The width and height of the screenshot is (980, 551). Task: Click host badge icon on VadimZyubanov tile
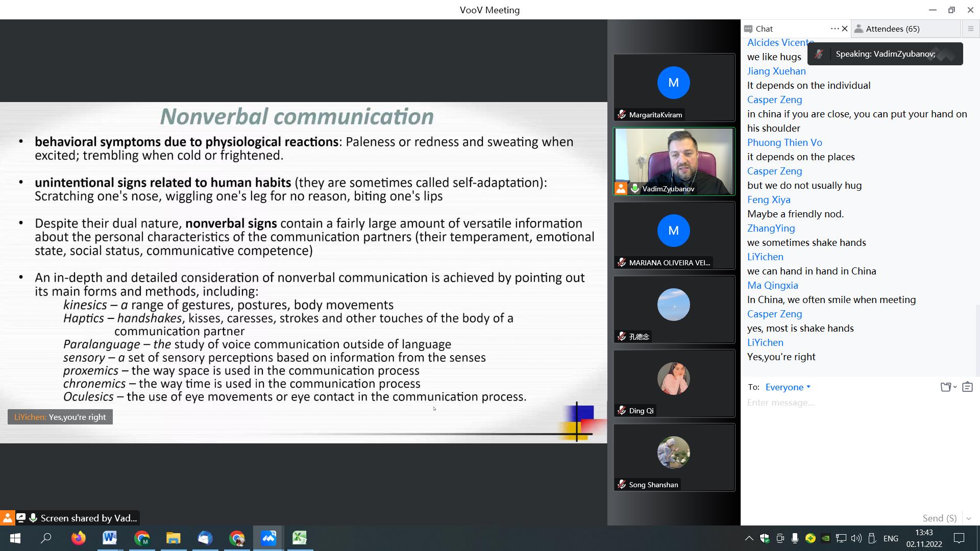621,189
